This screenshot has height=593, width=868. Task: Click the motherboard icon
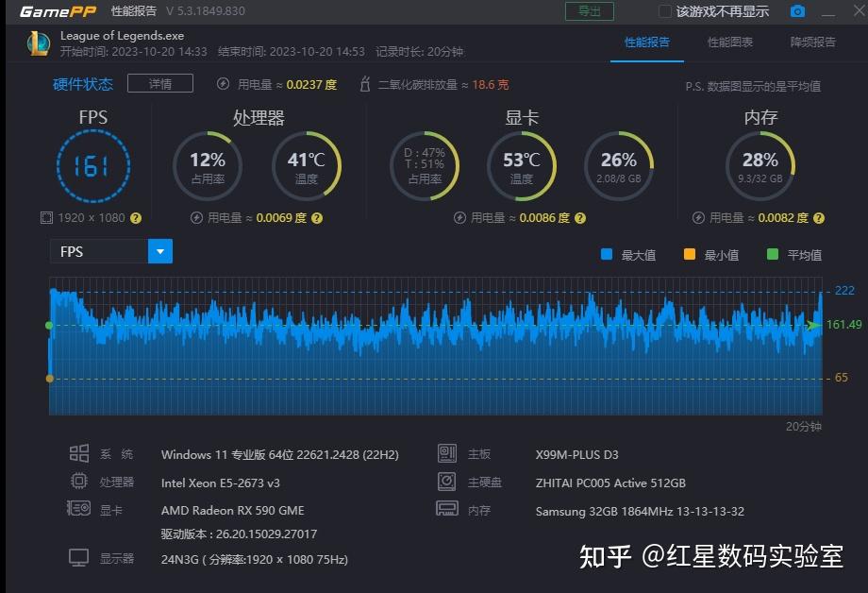tap(446, 453)
